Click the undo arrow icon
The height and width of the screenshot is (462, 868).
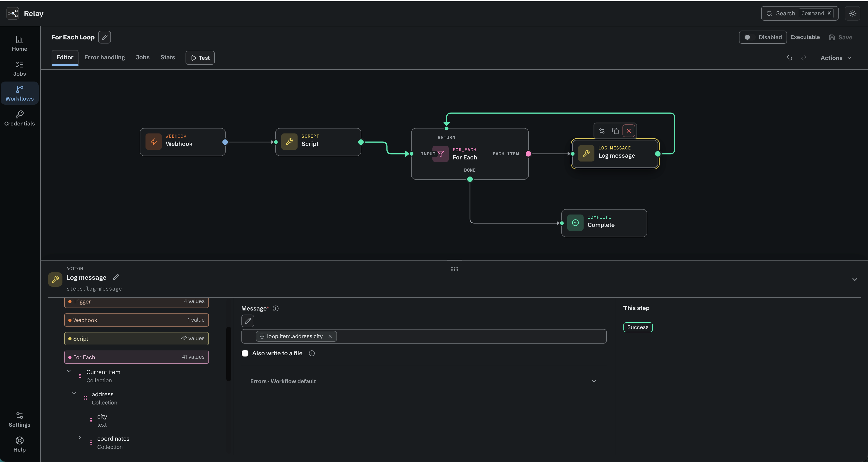click(x=789, y=58)
